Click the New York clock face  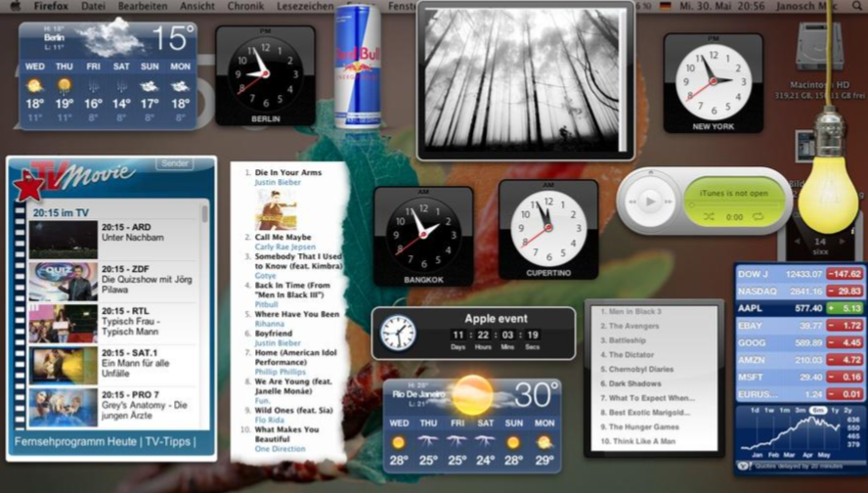click(x=714, y=81)
